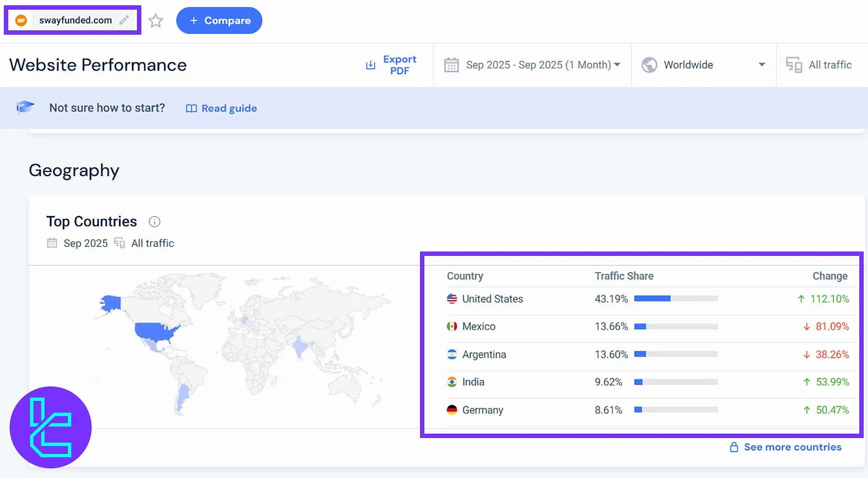Click the globe icon beside Worldwide
This screenshot has height=478, width=868.
tap(649, 65)
